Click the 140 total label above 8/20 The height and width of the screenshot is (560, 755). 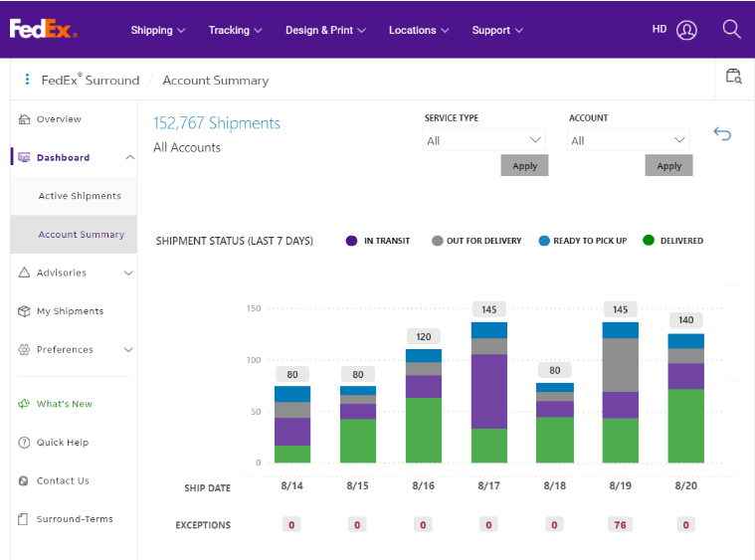[x=685, y=319]
